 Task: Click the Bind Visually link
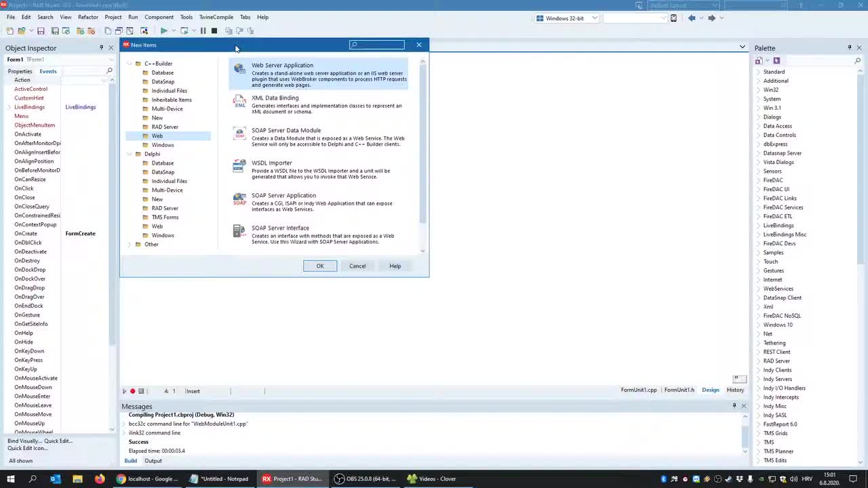click(x=24, y=441)
